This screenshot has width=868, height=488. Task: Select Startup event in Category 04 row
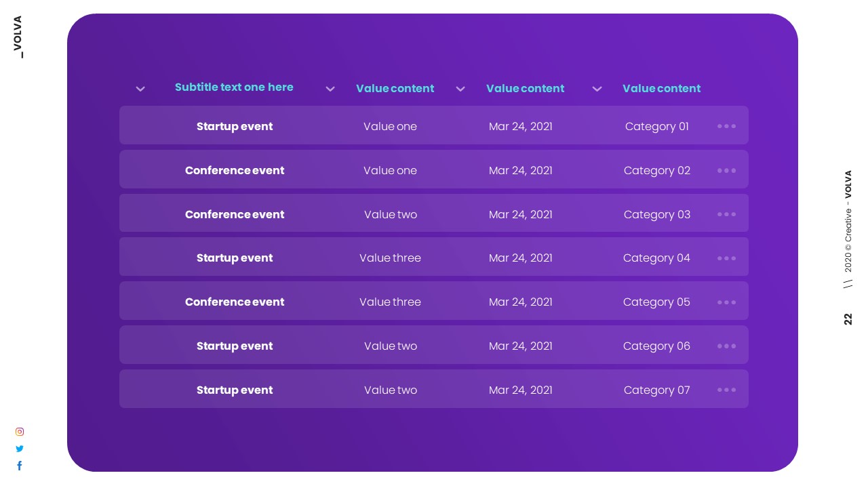click(235, 258)
